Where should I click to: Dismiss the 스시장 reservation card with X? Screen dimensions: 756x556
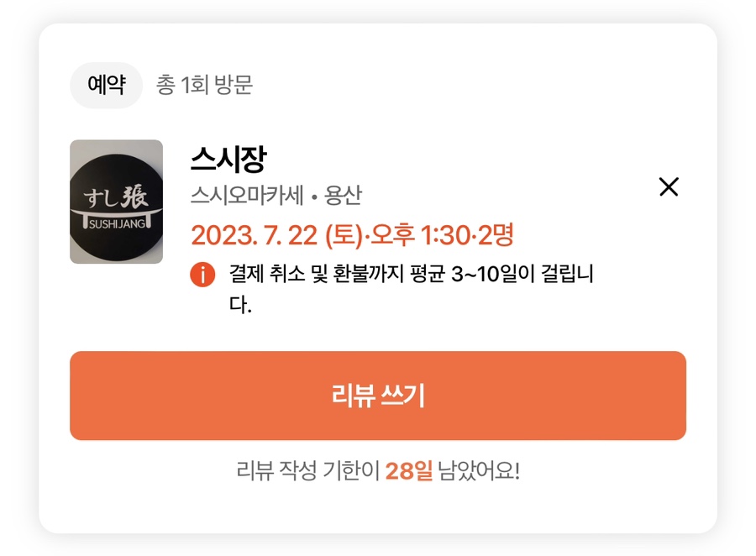pyautogui.click(x=669, y=186)
